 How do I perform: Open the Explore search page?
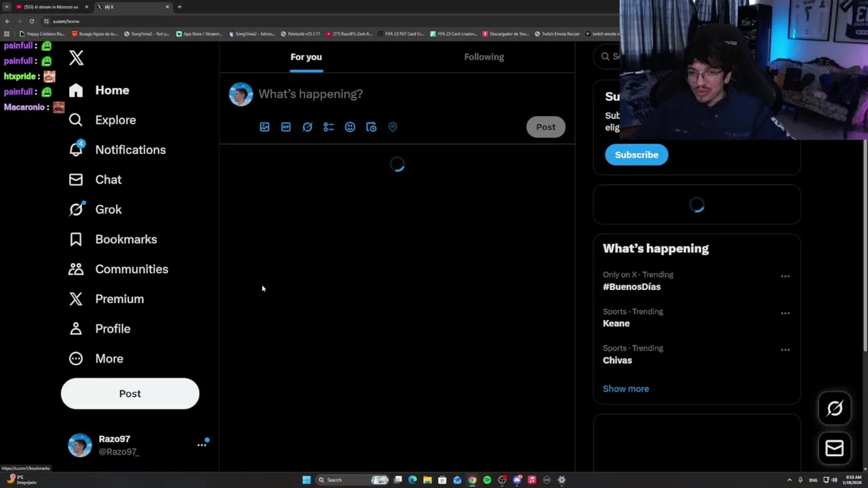(x=102, y=120)
